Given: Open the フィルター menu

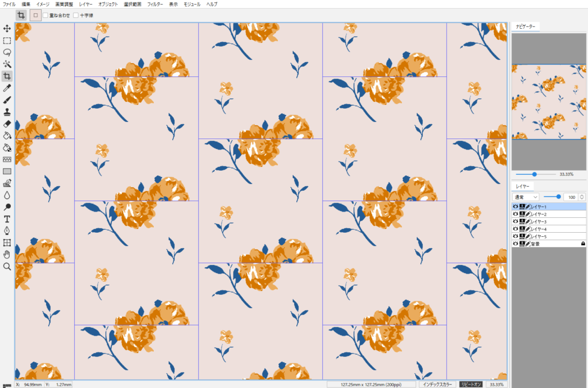Looking at the screenshot, I should tap(155, 4).
